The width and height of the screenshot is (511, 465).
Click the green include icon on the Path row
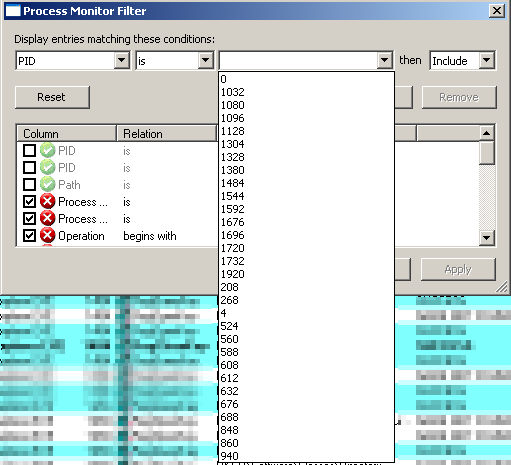[x=48, y=184]
